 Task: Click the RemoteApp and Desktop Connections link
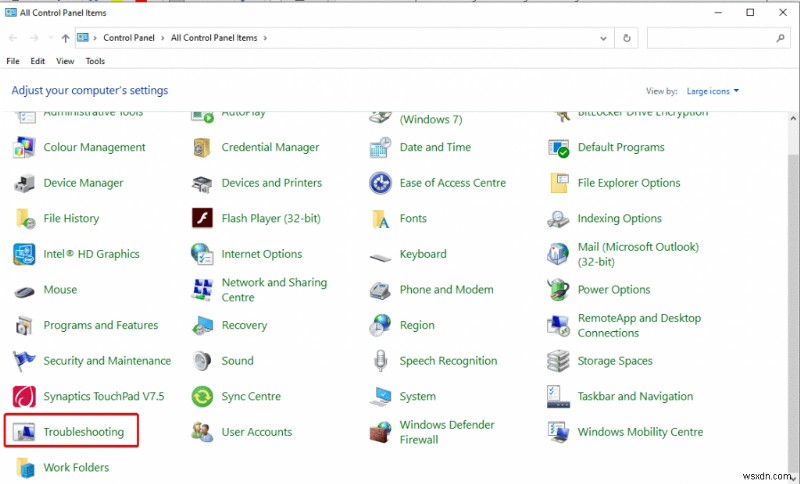tap(639, 325)
